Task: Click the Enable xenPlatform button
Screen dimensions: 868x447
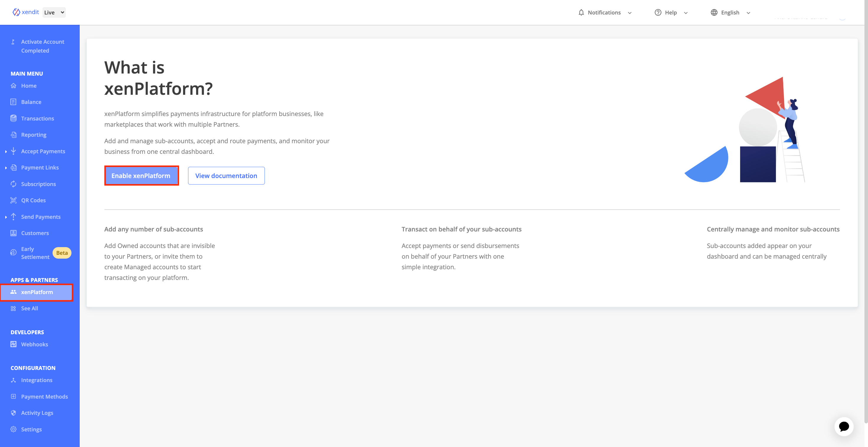Action: coord(141,175)
